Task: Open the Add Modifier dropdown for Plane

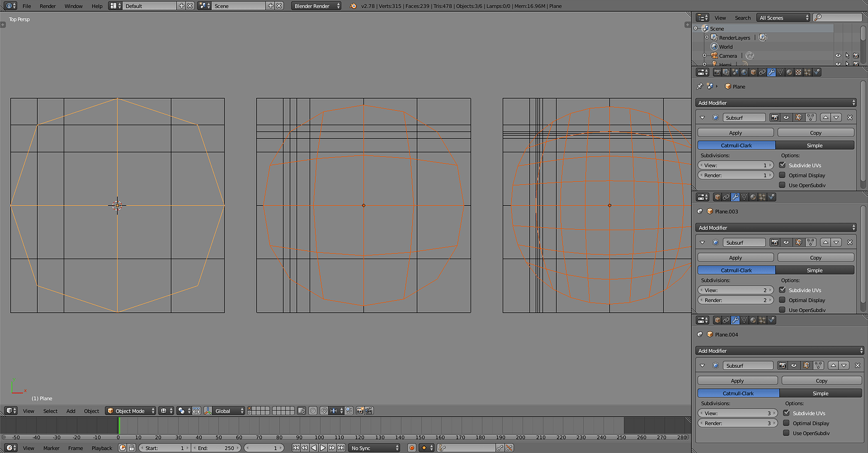Action: click(x=776, y=103)
